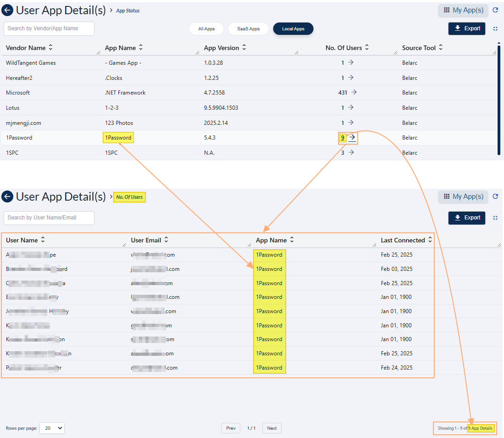Sort the table by App Version

click(244, 48)
